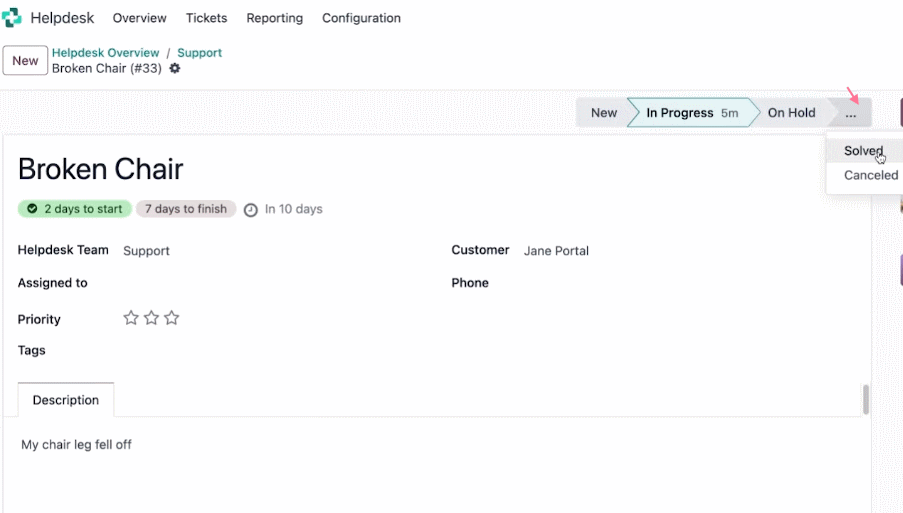Click the empty Phone field

coord(691,283)
